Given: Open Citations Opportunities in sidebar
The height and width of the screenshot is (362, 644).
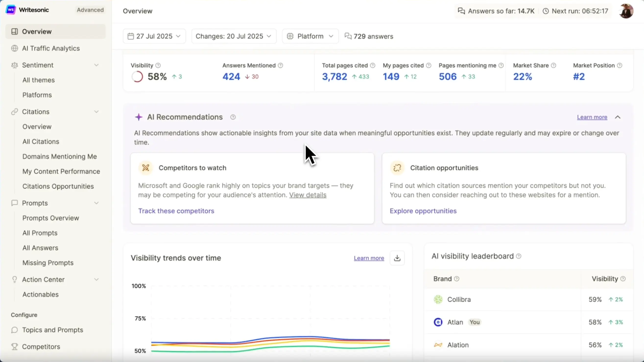Looking at the screenshot, I should pos(58,186).
